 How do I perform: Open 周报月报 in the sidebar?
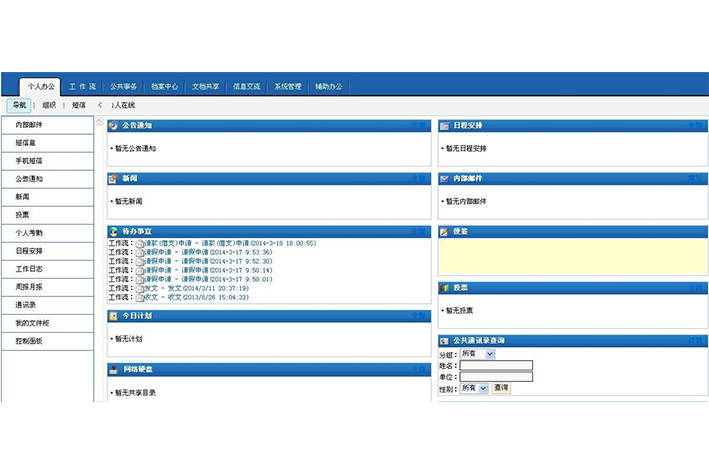[x=47, y=287]
